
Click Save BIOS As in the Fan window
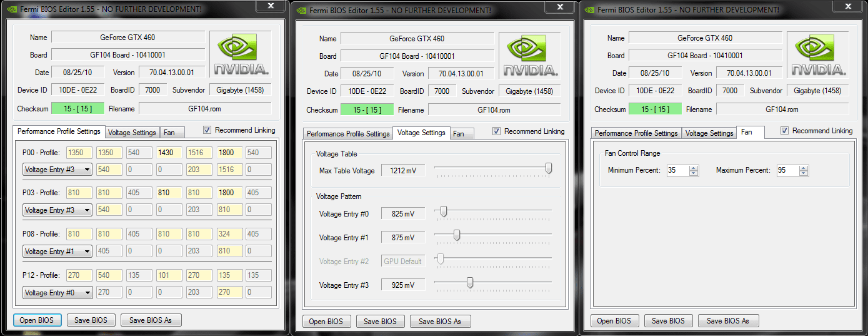pyautogui.click(x=728, y=321)
